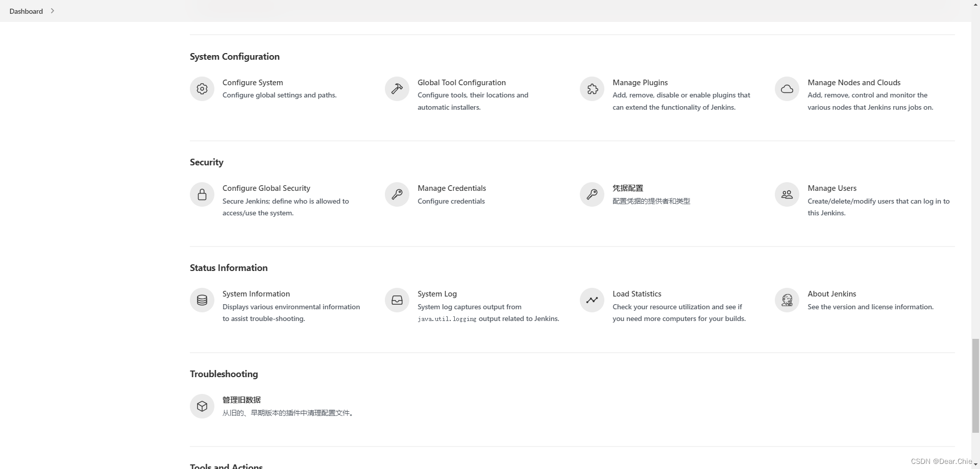Click the scrollbar down arrow
Viewport: 980px width, 469px height.
click(975, 464)
